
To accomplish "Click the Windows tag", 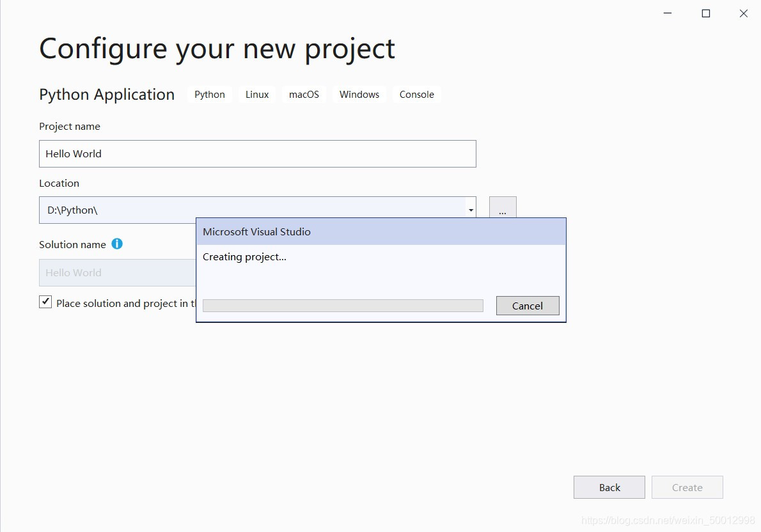I will pos(359,94).
